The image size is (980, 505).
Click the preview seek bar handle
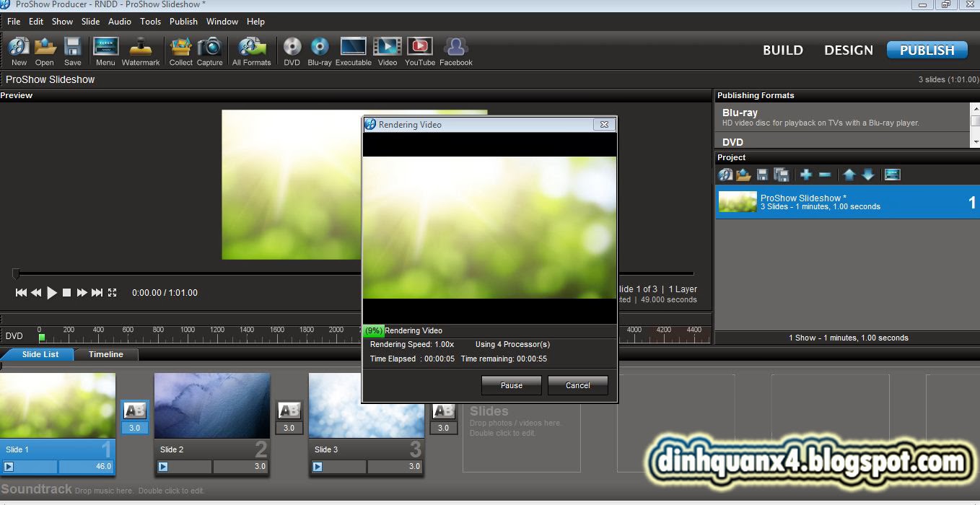16,273
